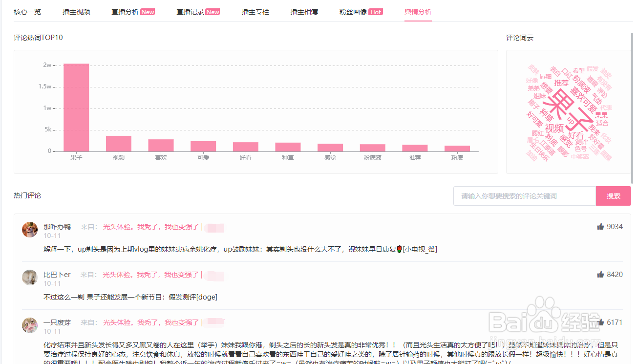
Task: Switch to the 播主相簿 tab
Action: 305,11
